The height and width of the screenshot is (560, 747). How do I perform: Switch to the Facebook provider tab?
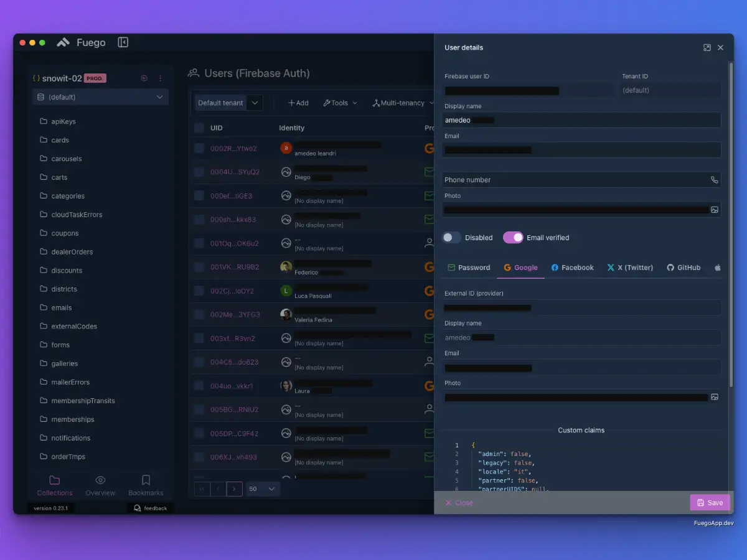[x=572, y=268]
